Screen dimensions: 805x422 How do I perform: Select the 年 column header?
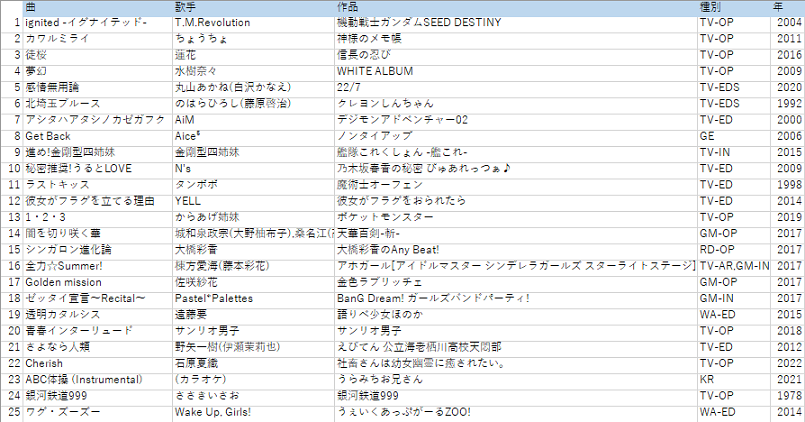pos(788,7)
